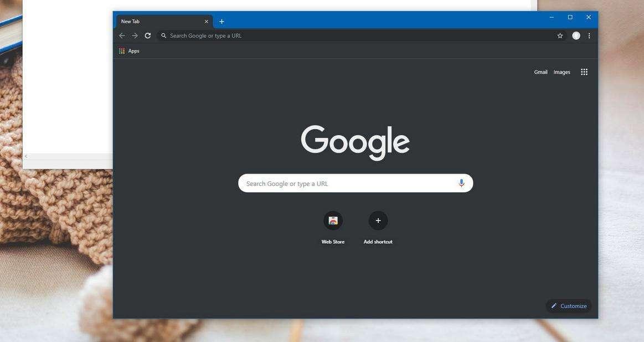Click the browser reload icon
644x342 pixels.
point(147,35)
